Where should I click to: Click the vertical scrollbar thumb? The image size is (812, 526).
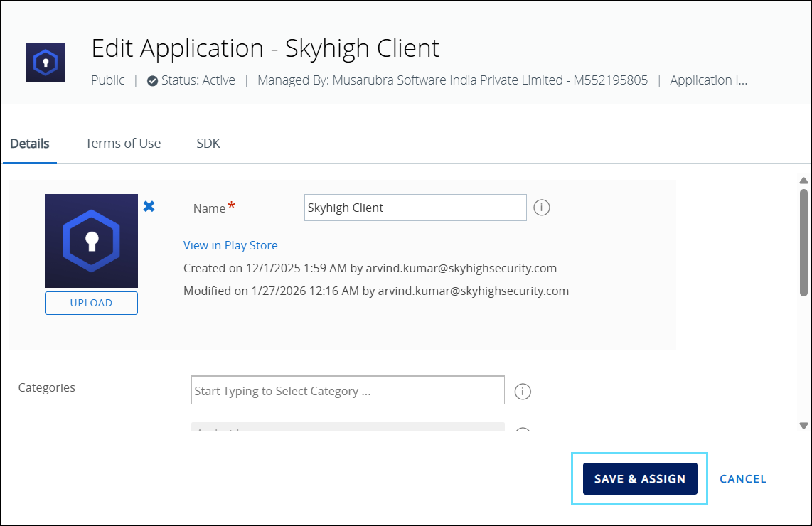coord(803,242)
